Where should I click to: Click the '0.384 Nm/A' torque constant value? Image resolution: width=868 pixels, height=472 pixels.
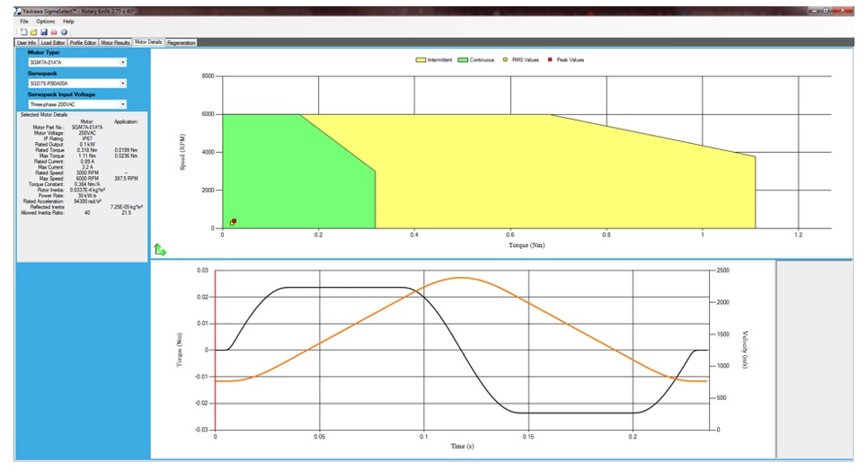(87, 184)
